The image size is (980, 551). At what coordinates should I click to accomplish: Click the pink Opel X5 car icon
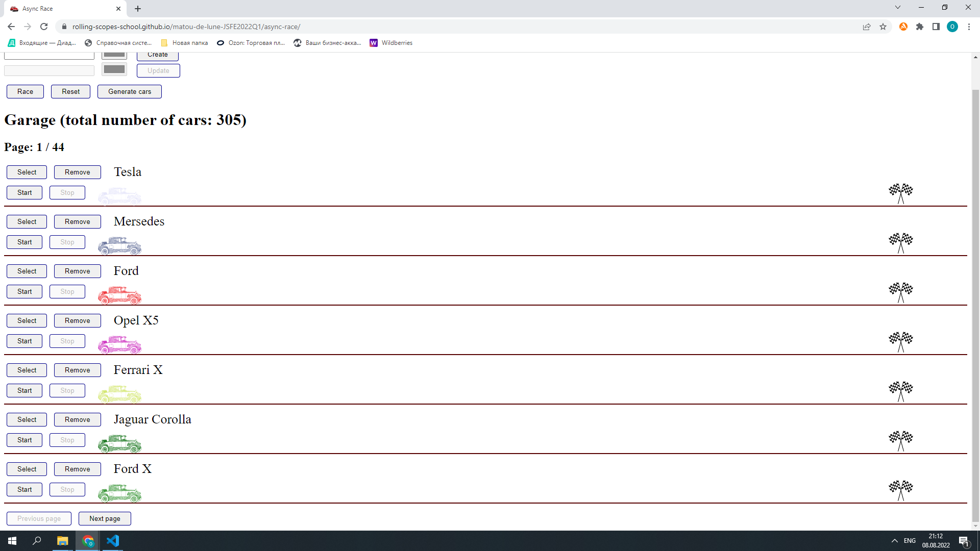[119, 344]
